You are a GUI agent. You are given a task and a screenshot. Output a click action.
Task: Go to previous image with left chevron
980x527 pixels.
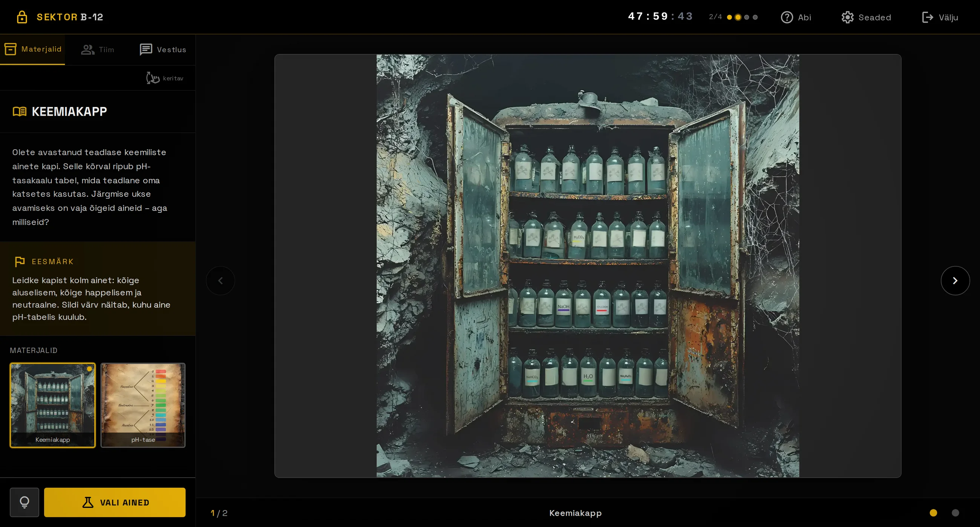point(220,280)
